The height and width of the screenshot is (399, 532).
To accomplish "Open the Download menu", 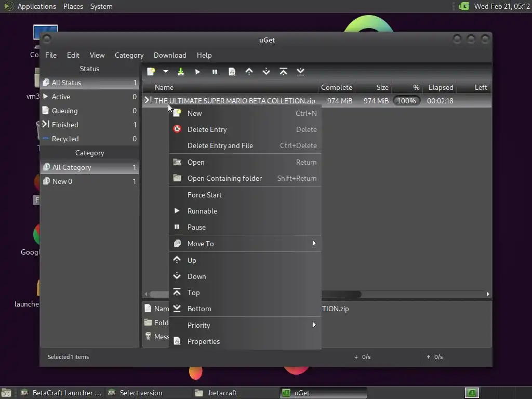I will (x=170, y=55).
